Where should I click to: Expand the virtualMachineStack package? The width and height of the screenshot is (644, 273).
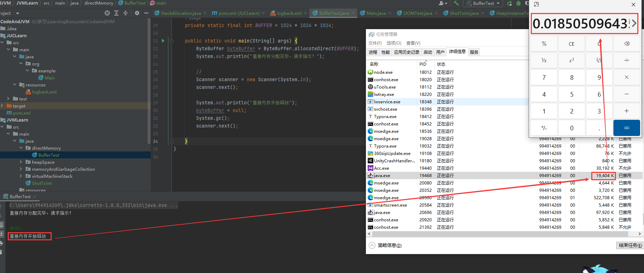click(x=21, y=176)
